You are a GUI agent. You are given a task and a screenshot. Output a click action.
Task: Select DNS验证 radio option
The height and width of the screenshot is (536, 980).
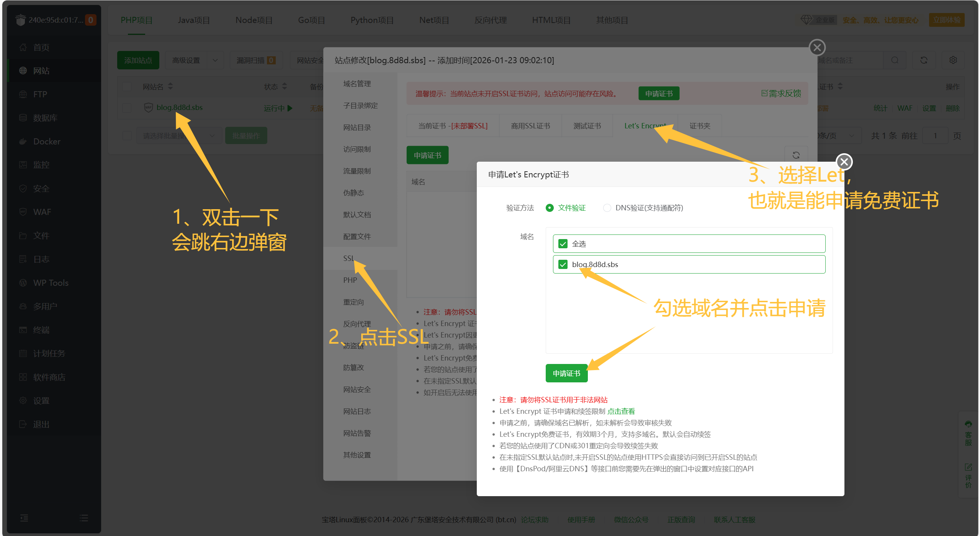point(607,208)
